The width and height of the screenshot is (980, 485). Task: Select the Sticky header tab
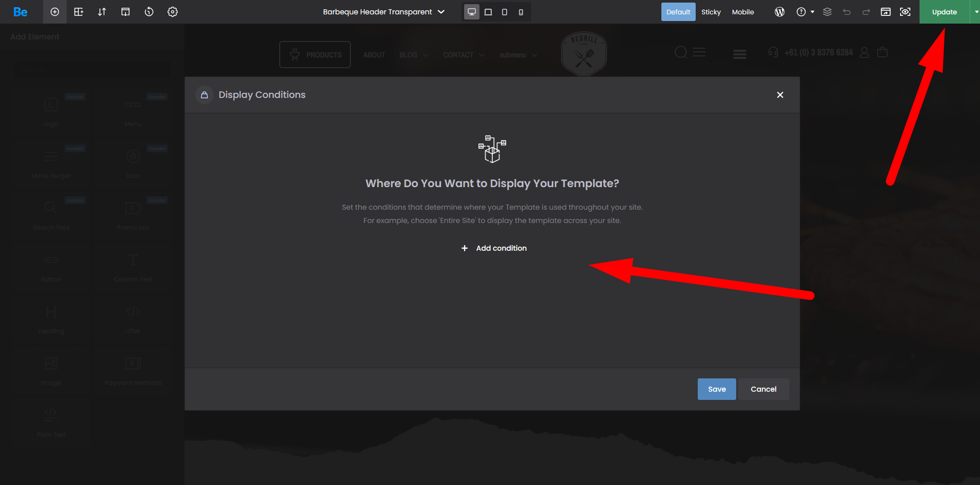pyautogui.click(x=711, y=12)
